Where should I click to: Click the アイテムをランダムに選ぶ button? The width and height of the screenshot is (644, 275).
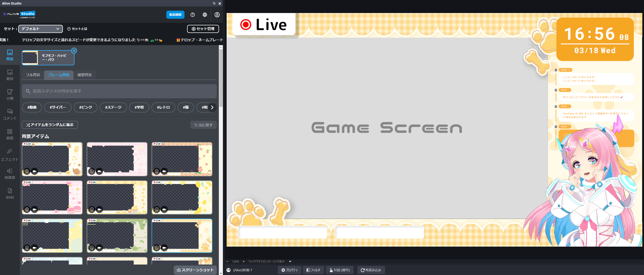50,125
